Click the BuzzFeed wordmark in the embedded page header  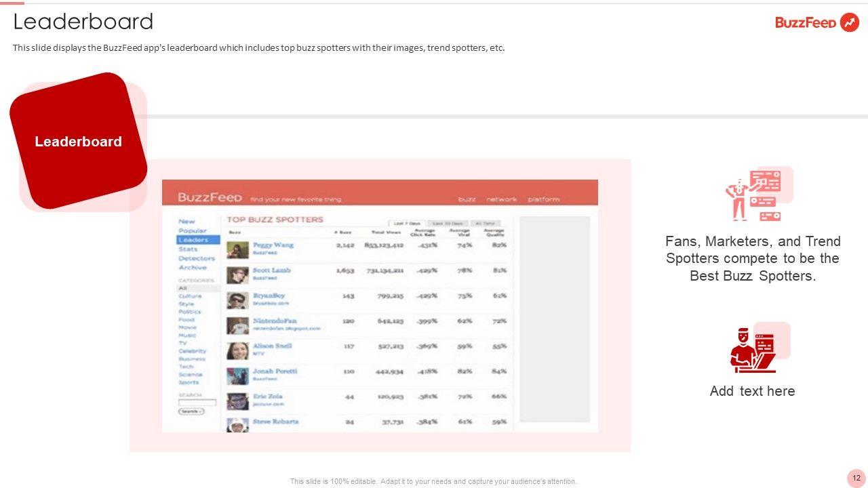click(210, 197)
